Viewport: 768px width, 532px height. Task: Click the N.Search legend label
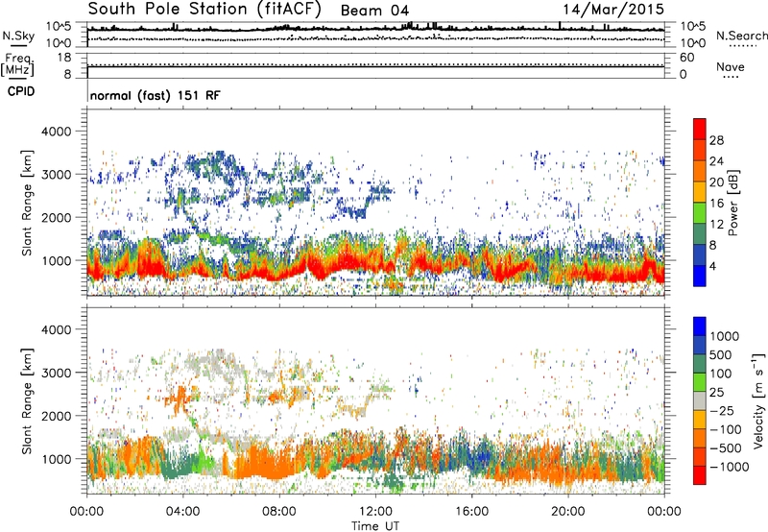pos(741,36)
